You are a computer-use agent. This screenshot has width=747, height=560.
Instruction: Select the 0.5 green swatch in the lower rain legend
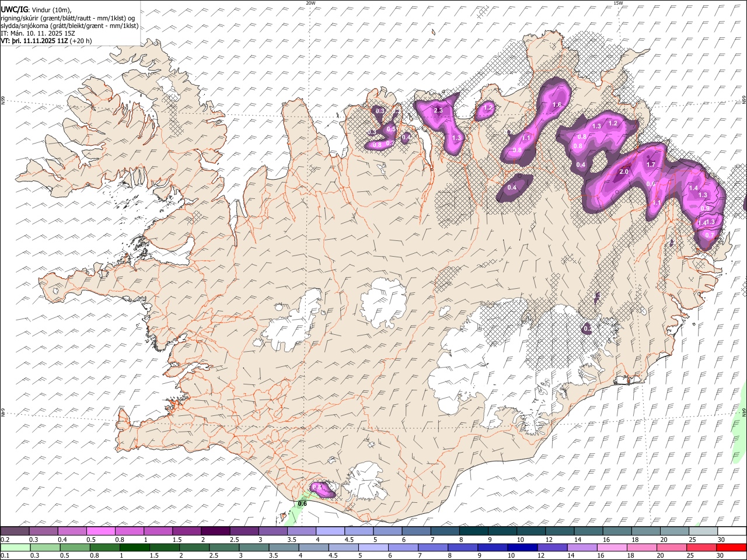coord(75,548)
